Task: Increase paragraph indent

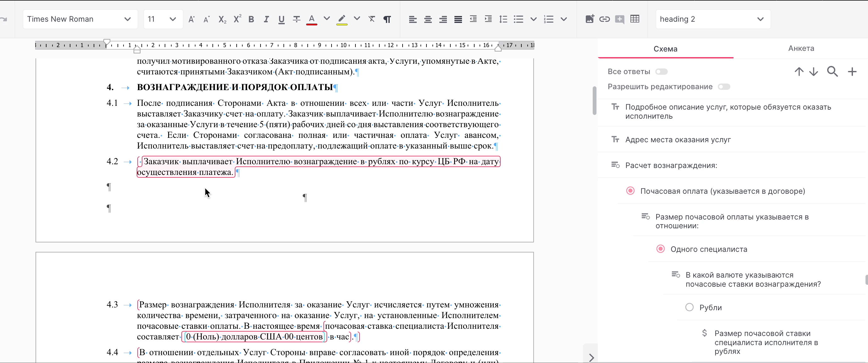Action: pyautogui.click(x=488, y=19)
